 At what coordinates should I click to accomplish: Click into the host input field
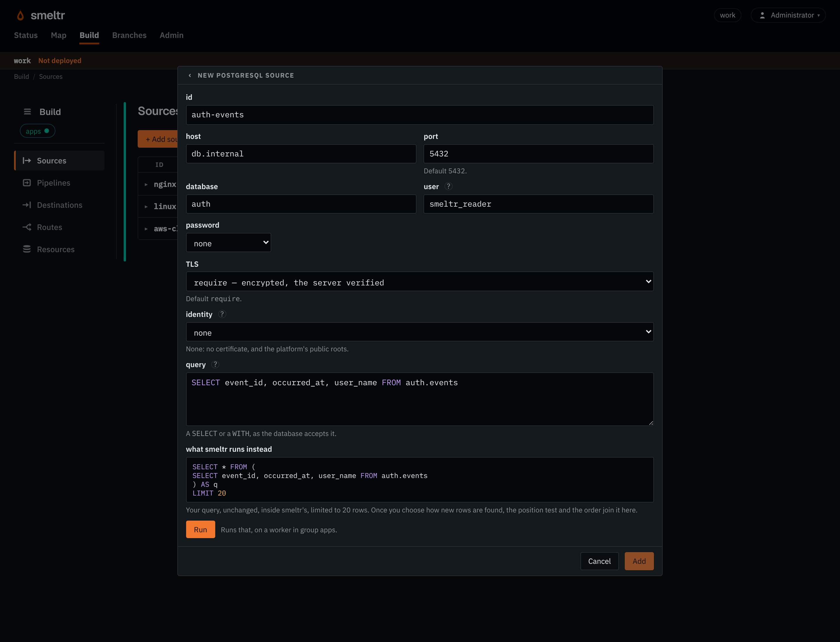click(301, 154)
